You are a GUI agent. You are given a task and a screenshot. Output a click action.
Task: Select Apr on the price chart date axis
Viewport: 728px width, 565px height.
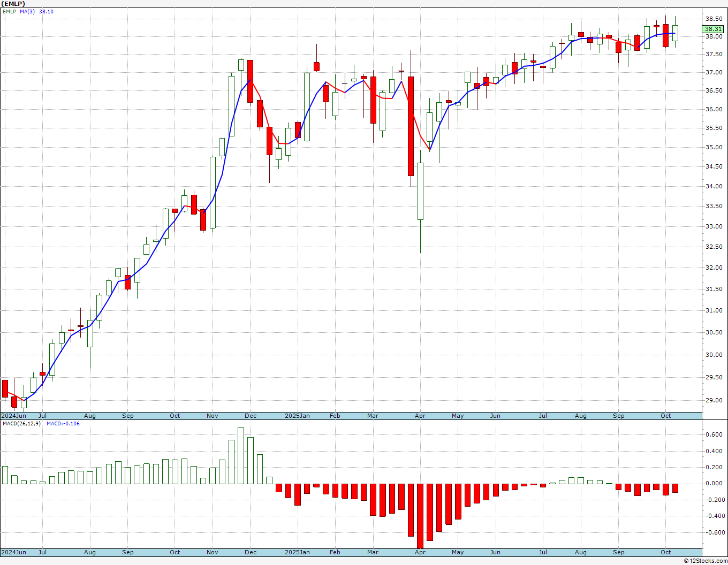[x=420, y=416]
